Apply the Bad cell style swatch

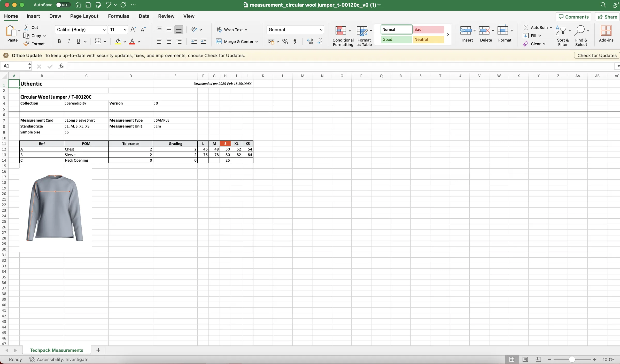(x=428, y=29)
